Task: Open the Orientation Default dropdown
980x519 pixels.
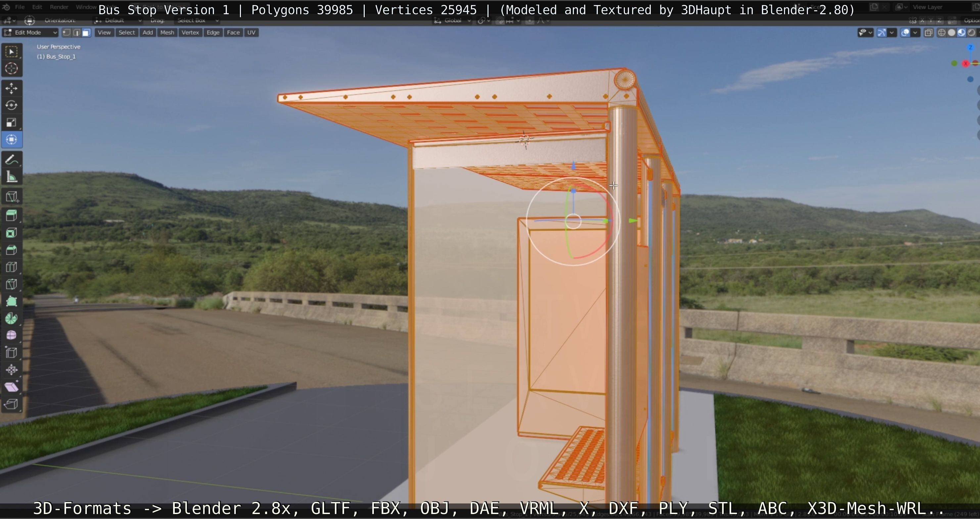Action: pyautogui.click(x=118, y=21)
